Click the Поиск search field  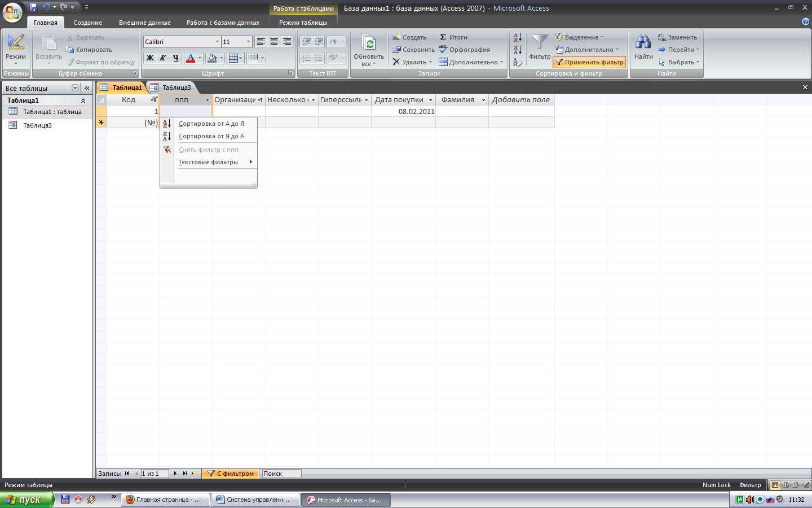coord(281,474)
